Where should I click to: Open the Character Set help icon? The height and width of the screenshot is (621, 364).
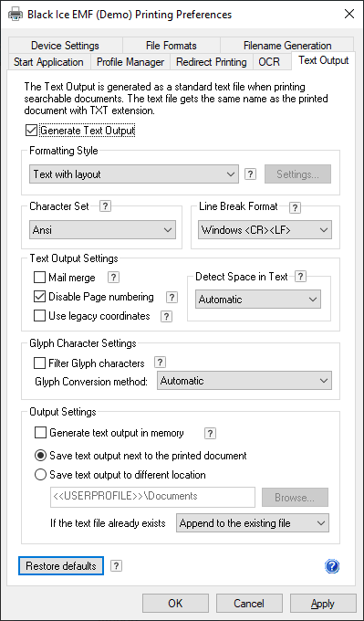(105, 206)
